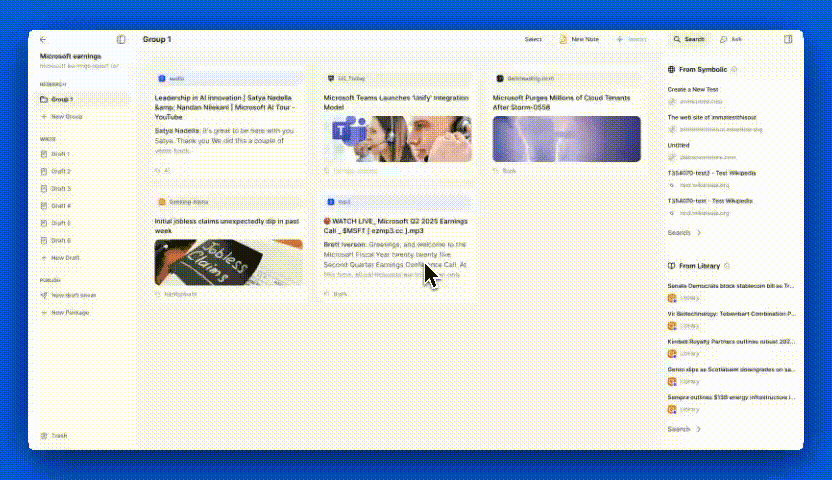Image resolution: width=832 pixels, height=480 pixels.
Task: Click the Draft 5 document icon
Action: [x=44, y=223]
